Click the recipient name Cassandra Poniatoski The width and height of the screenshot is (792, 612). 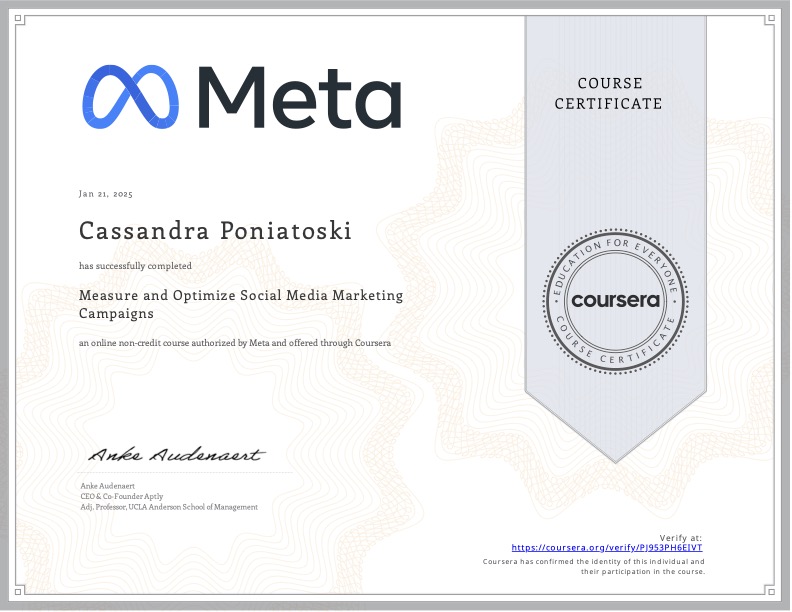click(x=215, y=231)
